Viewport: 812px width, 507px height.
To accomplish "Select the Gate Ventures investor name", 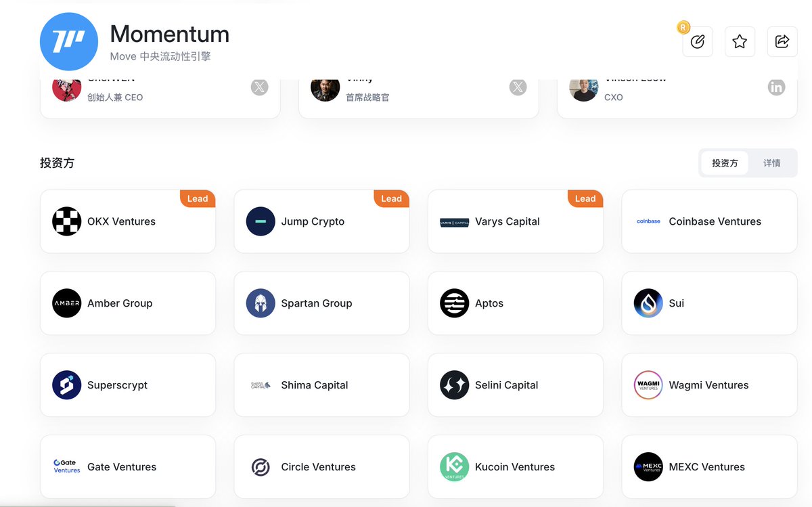I will 122,467.
